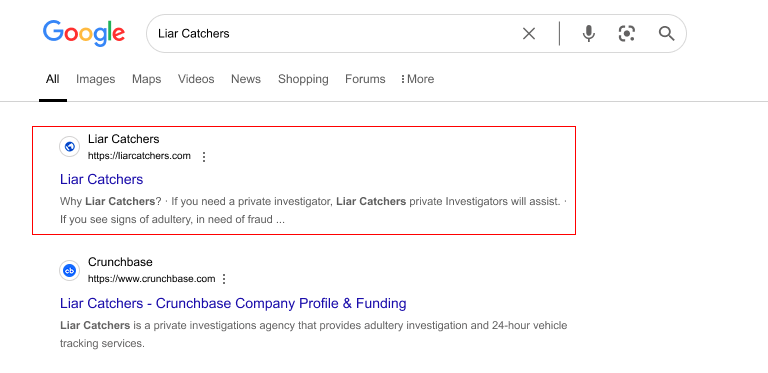Select the News tab
The height and width of the screenshot is (373, 768).
(x=246, y=79)
